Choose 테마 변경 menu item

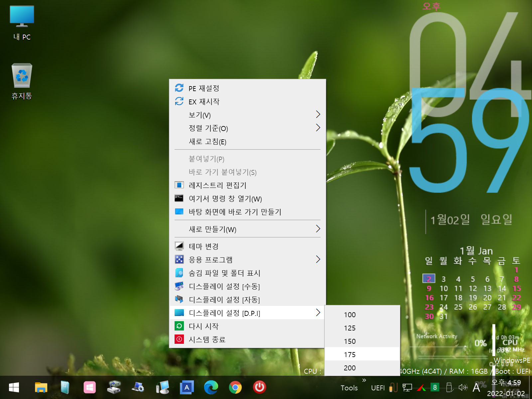click(247, 246)
